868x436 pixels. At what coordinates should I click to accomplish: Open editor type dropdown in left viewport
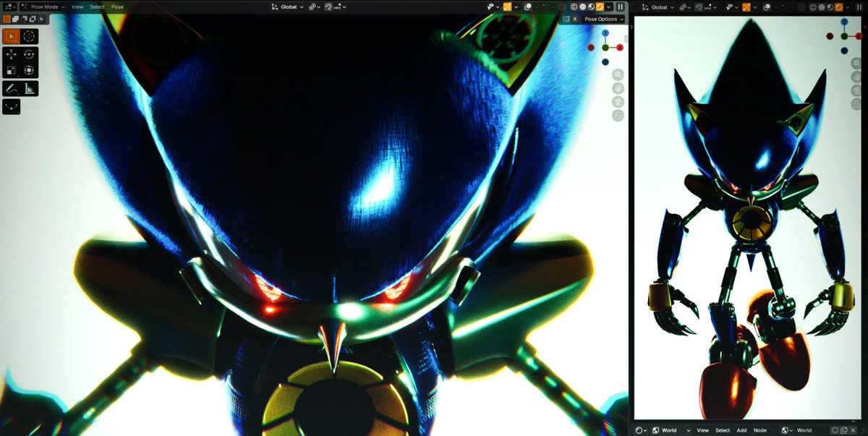tap(10, 7)
